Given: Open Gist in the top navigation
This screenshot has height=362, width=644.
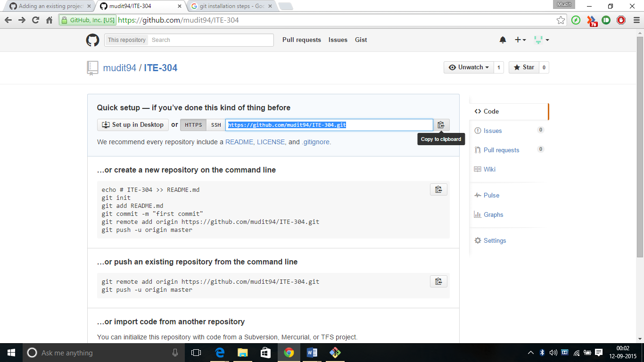Looking at the screenshot, I should [x=361, y=40].
